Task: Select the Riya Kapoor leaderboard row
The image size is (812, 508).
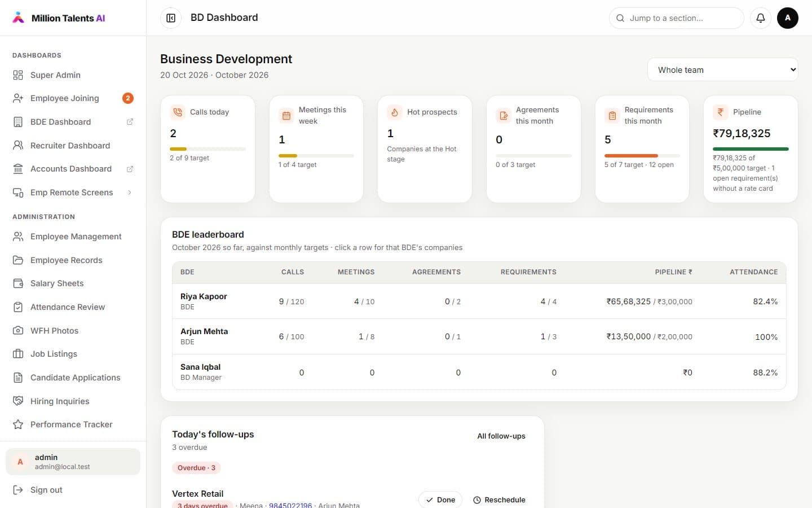Action: pos(479,301)
